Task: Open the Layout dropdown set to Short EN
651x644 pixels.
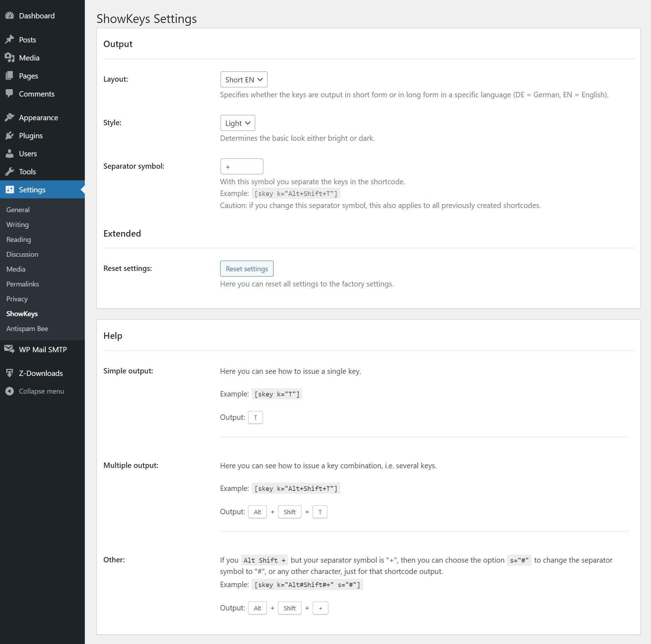Action: pyautogui.click(x=244, y=80)
